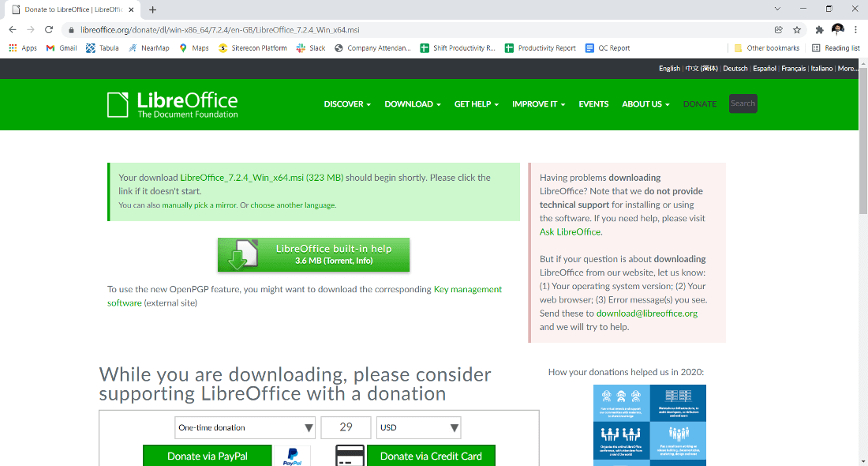868x466 pixels.
Task: Open Reading list panel
Action: 836,48
